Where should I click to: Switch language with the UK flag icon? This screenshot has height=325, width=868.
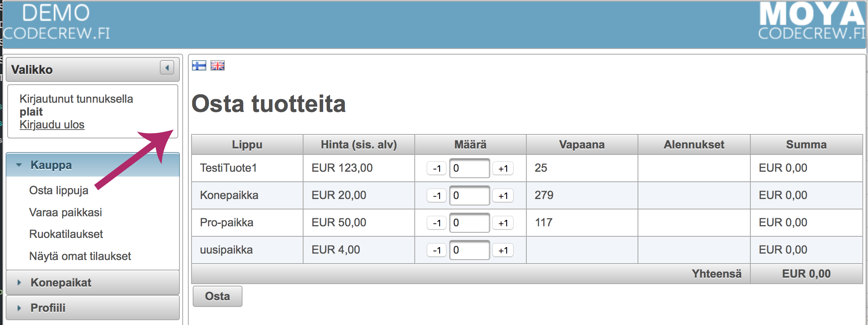218,65
